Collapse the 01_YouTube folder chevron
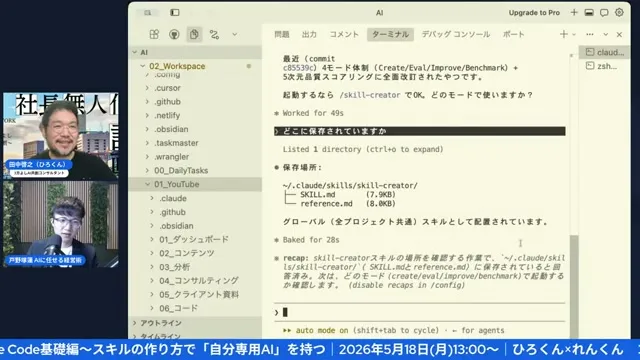This screenshot has height=360, width=640. point(147,184)
